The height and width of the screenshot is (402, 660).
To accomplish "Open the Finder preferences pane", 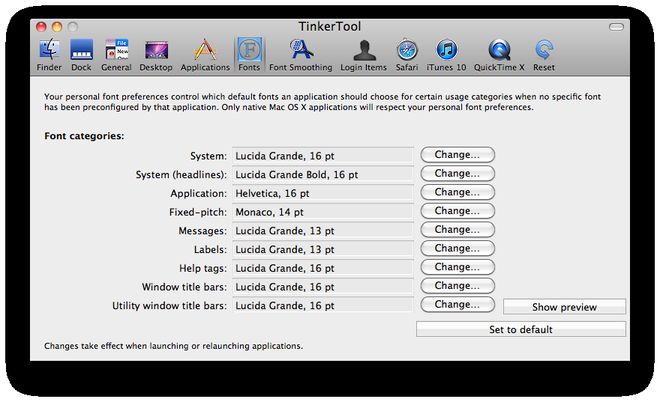I will coord(51,54).
